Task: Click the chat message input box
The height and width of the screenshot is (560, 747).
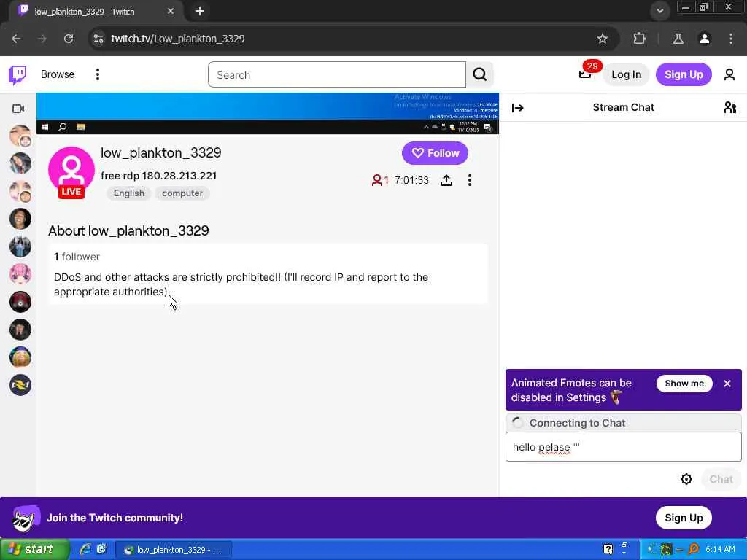Action: tap(623, 447)
